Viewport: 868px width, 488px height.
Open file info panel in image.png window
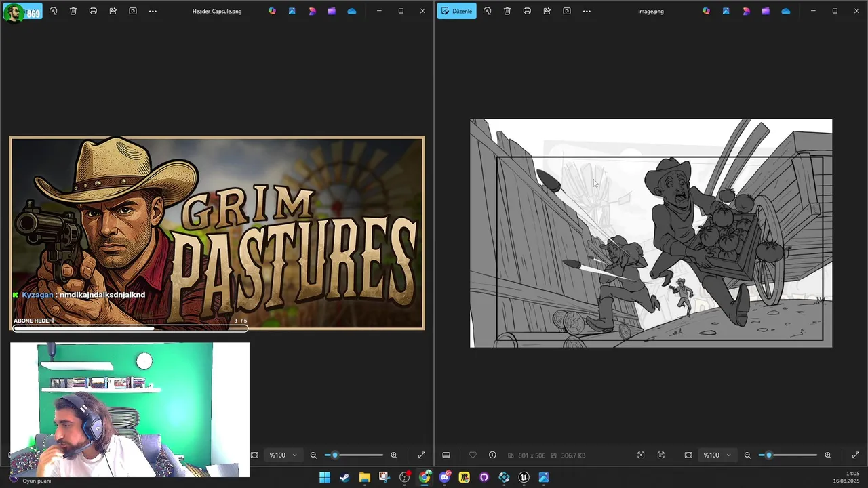click(x=492, y=455)
